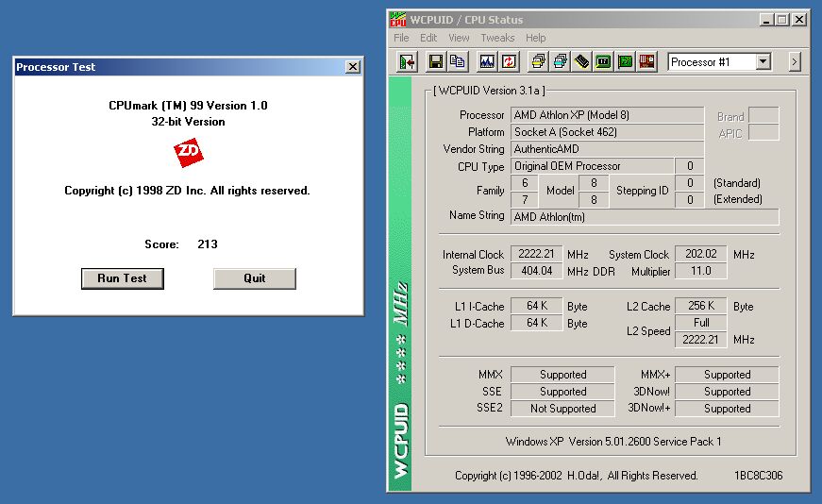Open the Tweaks menu
Screen dimensions: 822x504
point(497,38)
